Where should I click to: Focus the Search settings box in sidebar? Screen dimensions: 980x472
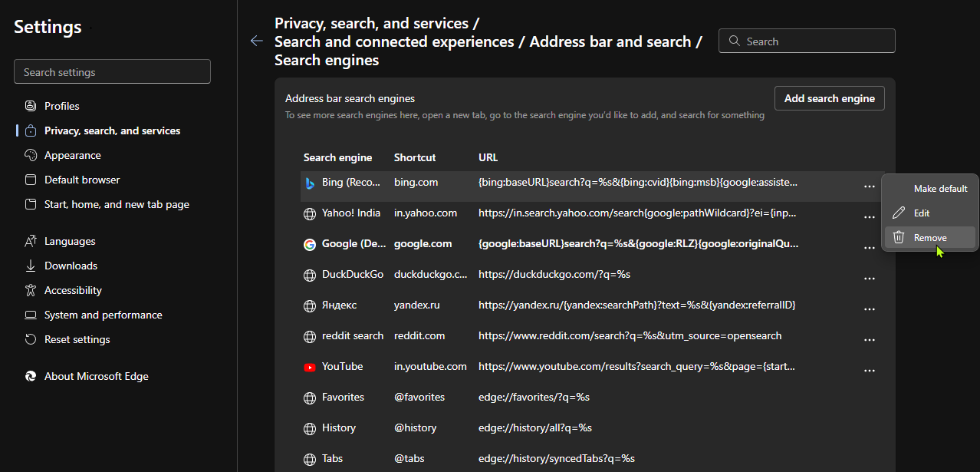112,72
